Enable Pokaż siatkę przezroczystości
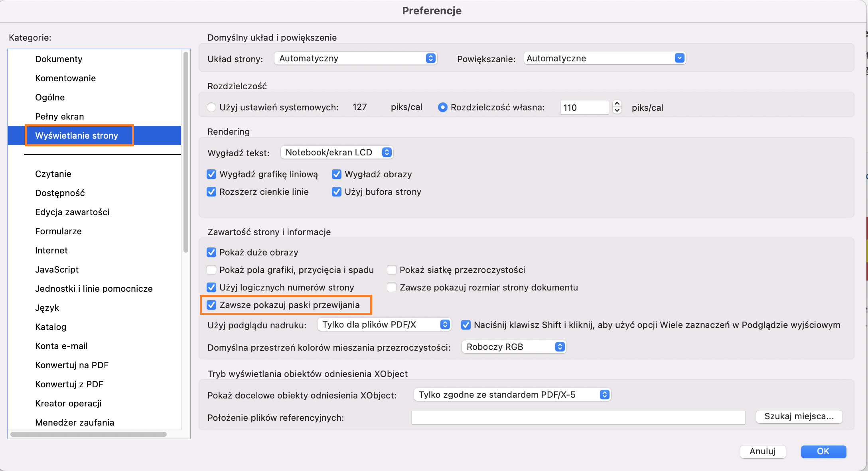The height and width of the screenshot is (471, 868). pos(392,269)
